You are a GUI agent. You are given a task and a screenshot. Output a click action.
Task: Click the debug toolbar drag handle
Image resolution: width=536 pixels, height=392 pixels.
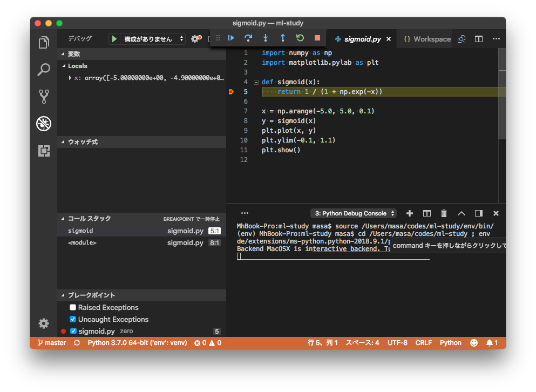coord(218,38)
